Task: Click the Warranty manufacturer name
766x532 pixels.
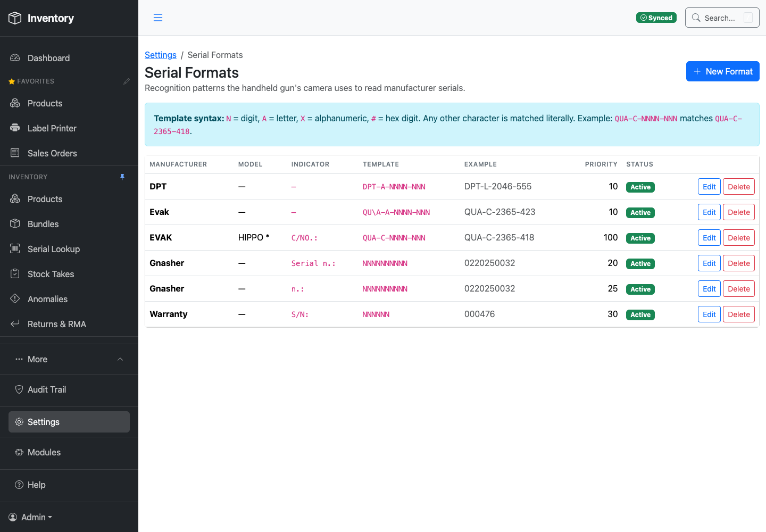Action: [169, 314]
